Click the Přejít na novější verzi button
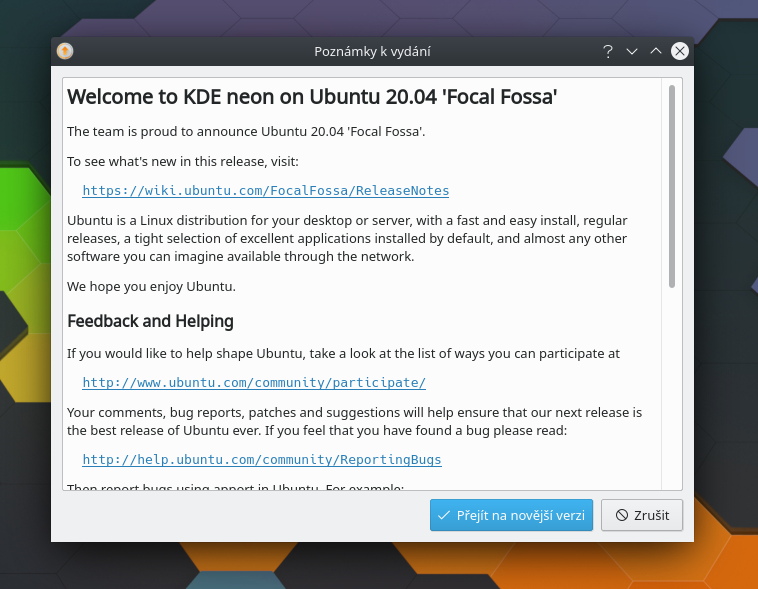758x589 pixels. point(511,515)
